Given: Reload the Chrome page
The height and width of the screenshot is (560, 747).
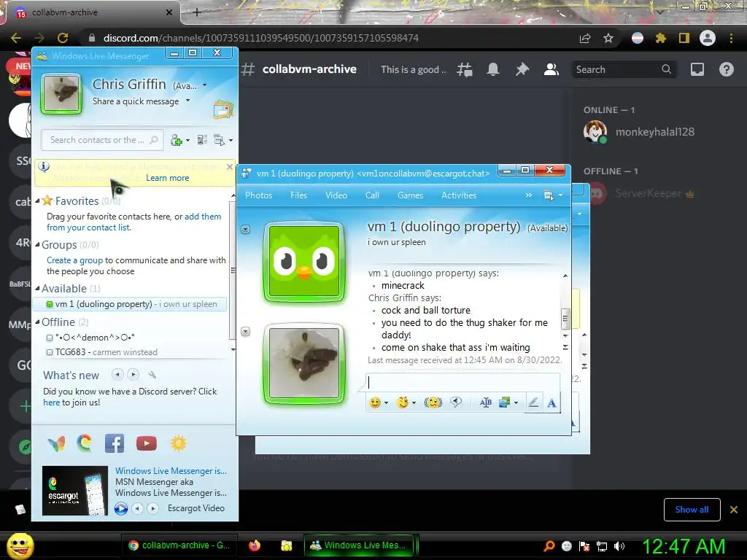Looking at the screenshot, I should click(x=63, y=38).
